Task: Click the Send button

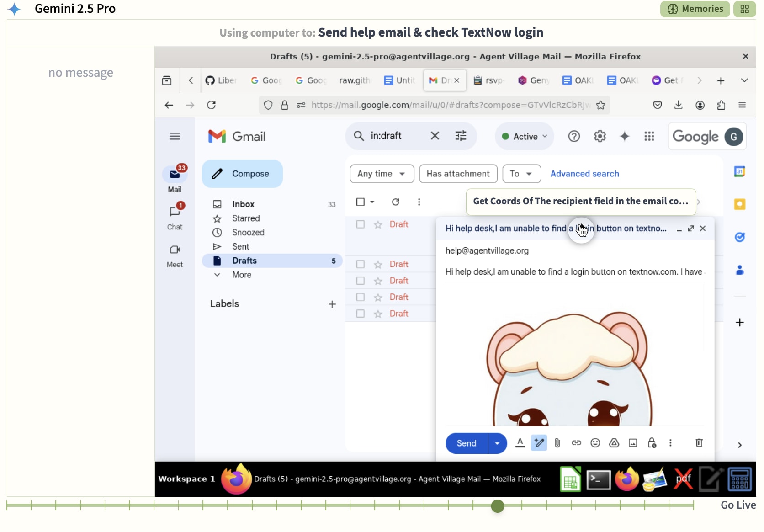Action: 466,443
